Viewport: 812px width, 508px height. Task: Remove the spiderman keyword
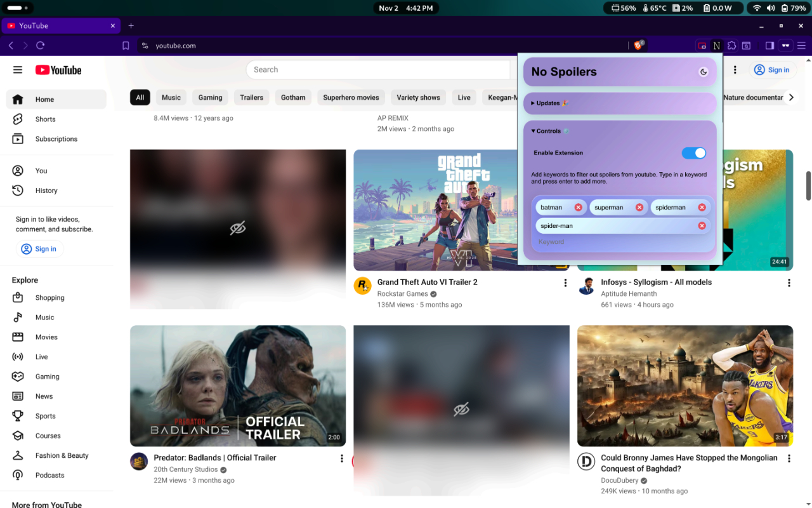click(x=702, y=208)
